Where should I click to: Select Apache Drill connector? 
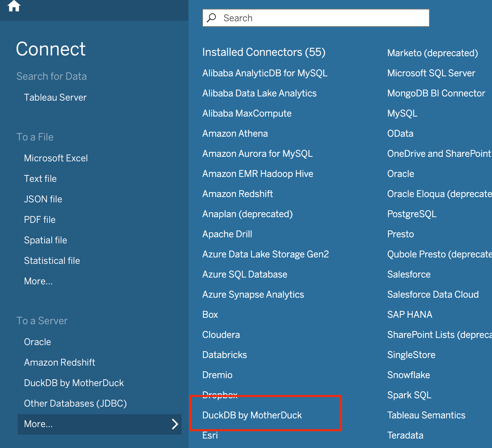click(227, 234)
